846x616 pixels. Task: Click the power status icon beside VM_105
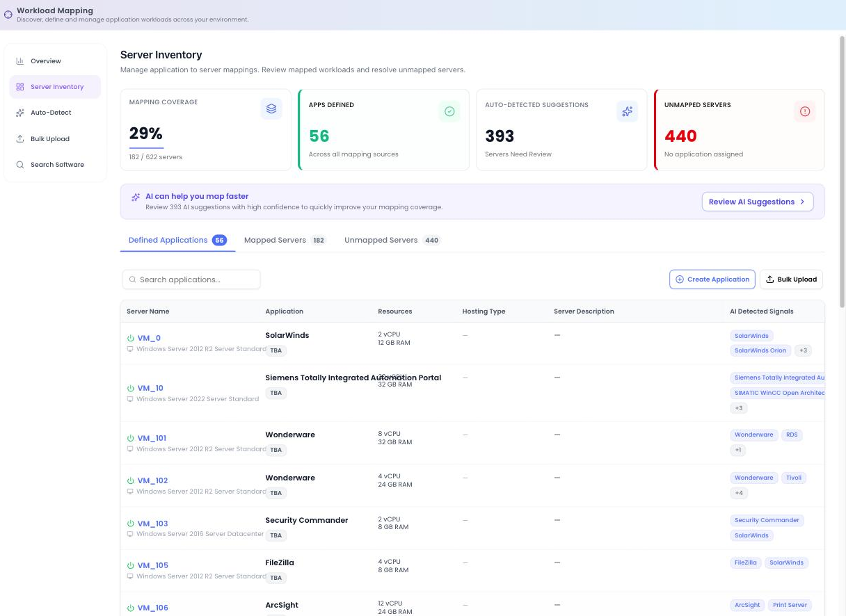coord(130,565)
